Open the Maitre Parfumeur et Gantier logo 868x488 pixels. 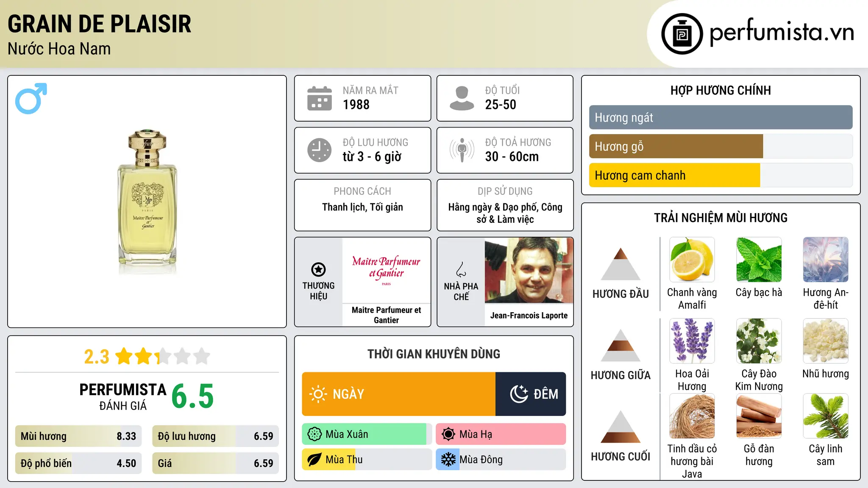[x=386, y=270]
